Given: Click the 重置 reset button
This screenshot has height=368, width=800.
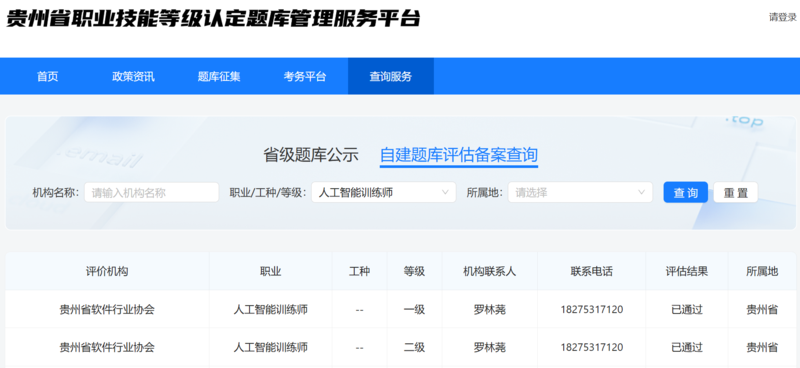Looking at the screenshot, I should pyautogui.click(x=735, y=192).
